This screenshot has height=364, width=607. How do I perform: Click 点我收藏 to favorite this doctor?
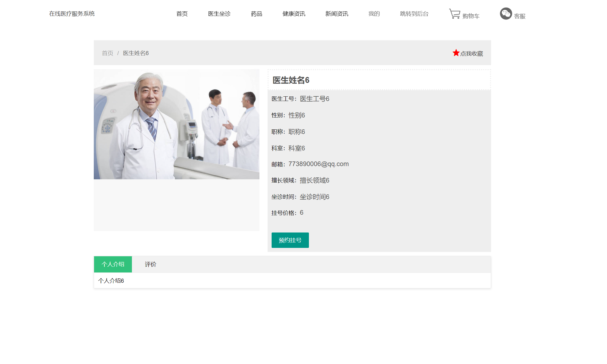(472, 53)
